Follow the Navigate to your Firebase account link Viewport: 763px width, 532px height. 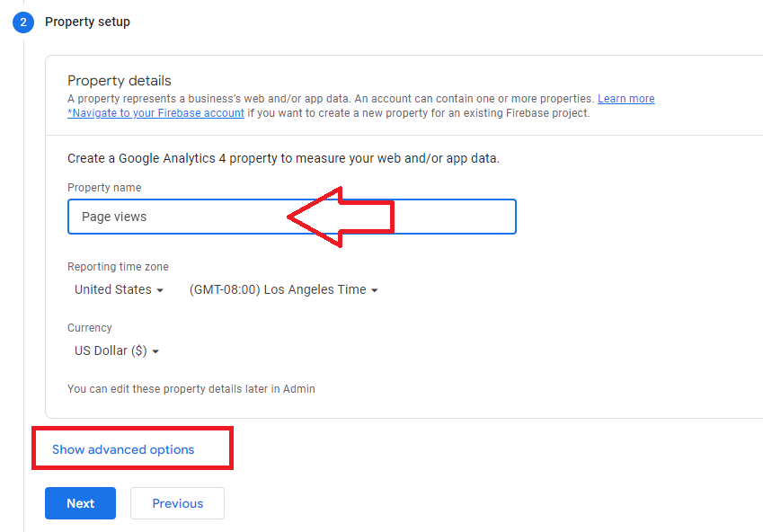[x=155, y=113]
